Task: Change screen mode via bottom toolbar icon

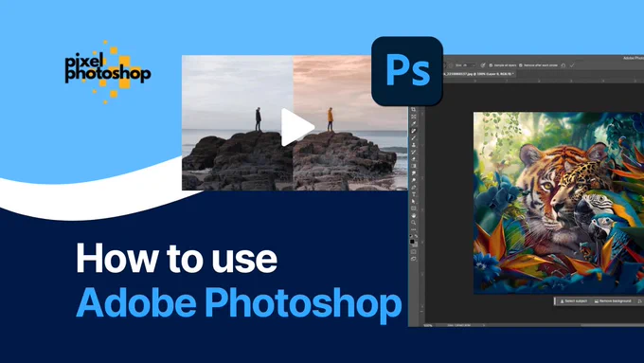Action: (x=414, y=259)
